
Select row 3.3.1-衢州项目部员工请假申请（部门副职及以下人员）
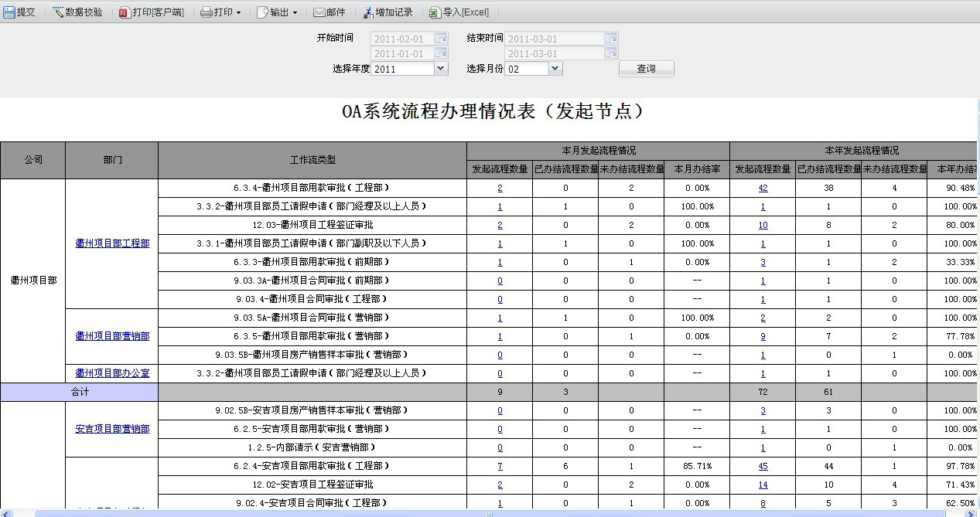[312, 243]
